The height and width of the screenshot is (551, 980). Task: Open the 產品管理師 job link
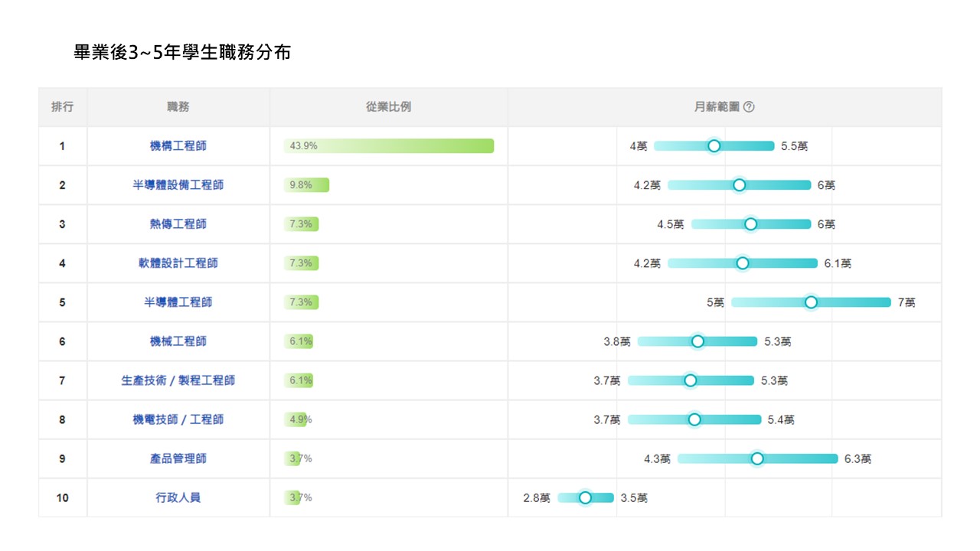point(178,458)
